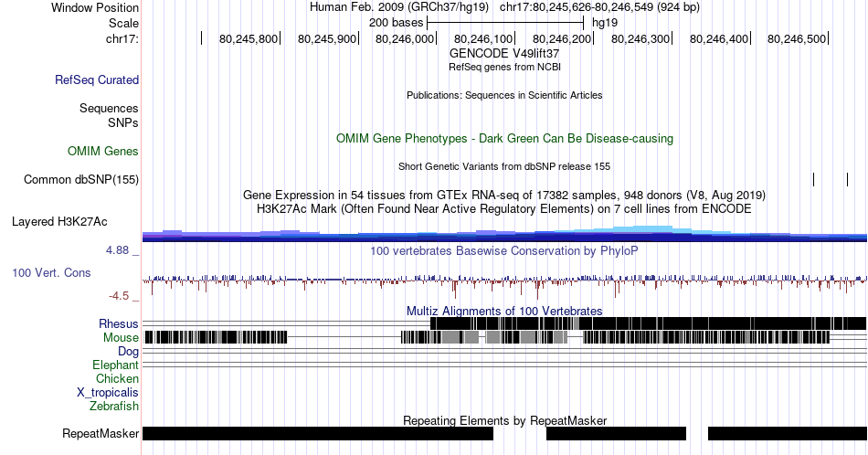Click the leftmost Common dbSNP variant tick
Image resolution: width=868 pixels, height=455 pixels.
coord(814,179)
